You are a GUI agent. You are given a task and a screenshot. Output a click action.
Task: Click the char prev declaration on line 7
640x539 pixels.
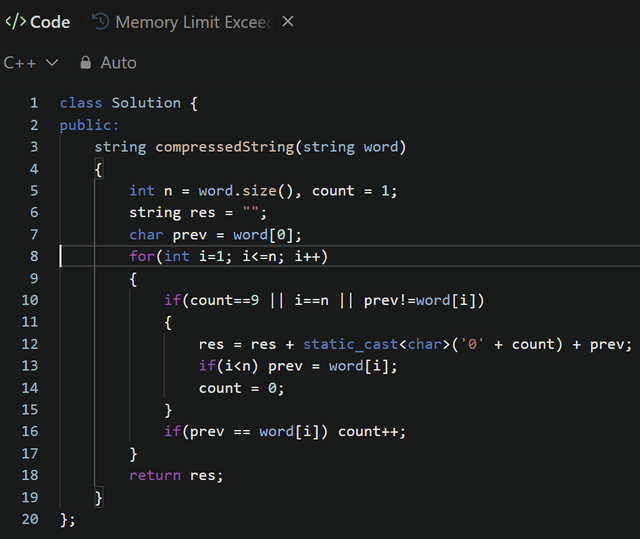[166, 235]
